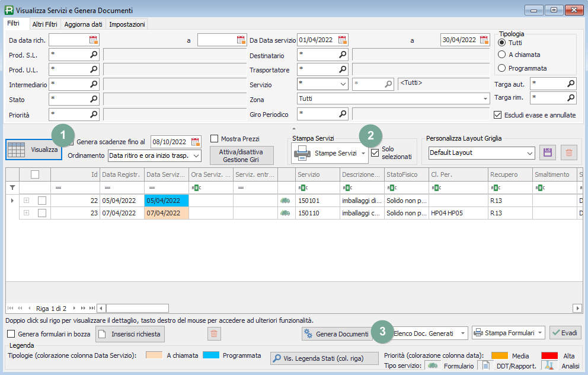This screenshot has width=588, height=375.
Task: Save grid layout with purple floppy icon
Action: [x=548, y=152]
